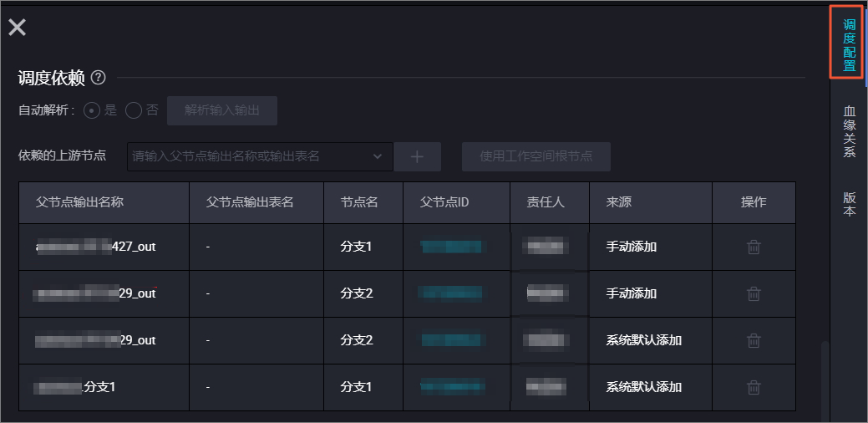Select the 否 auto-parse radio button

point(134,110)
